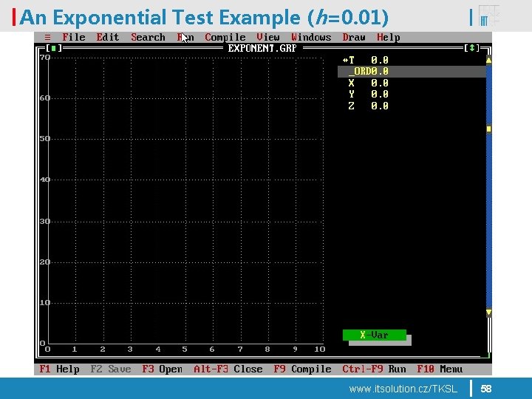Open the Help menu
The image size is (532, 399).
(389, 38)
